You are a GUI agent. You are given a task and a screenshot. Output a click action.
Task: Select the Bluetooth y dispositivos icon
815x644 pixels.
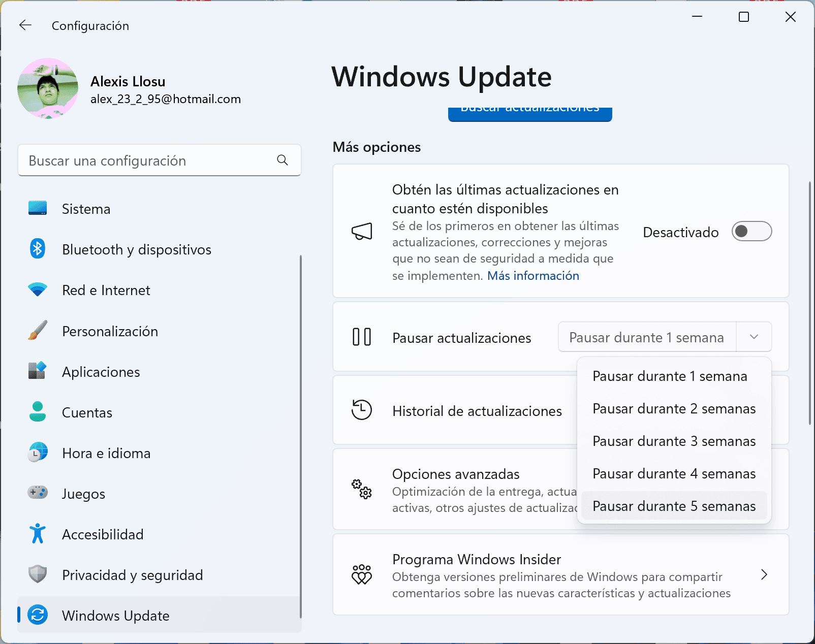[36, 249]
